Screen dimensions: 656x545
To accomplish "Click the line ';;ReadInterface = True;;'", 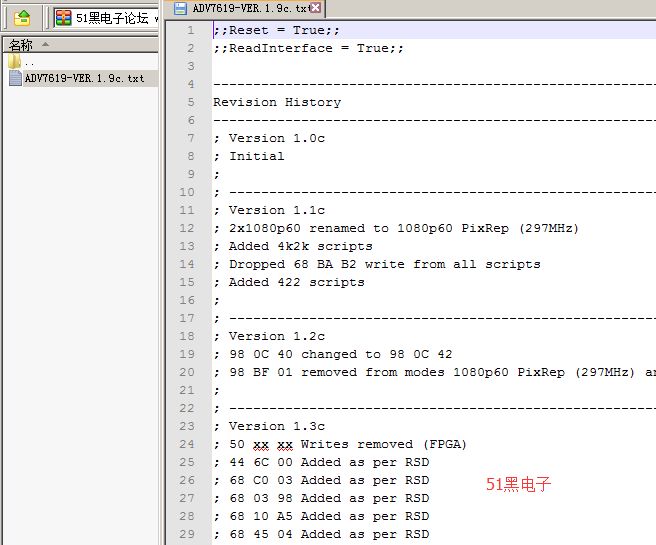I will (x=308, y=48).
